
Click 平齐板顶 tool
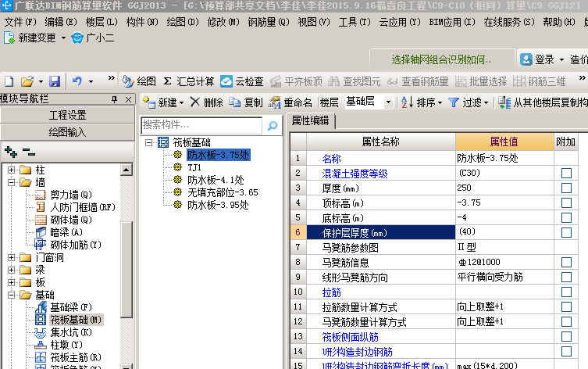click(296, 81)
